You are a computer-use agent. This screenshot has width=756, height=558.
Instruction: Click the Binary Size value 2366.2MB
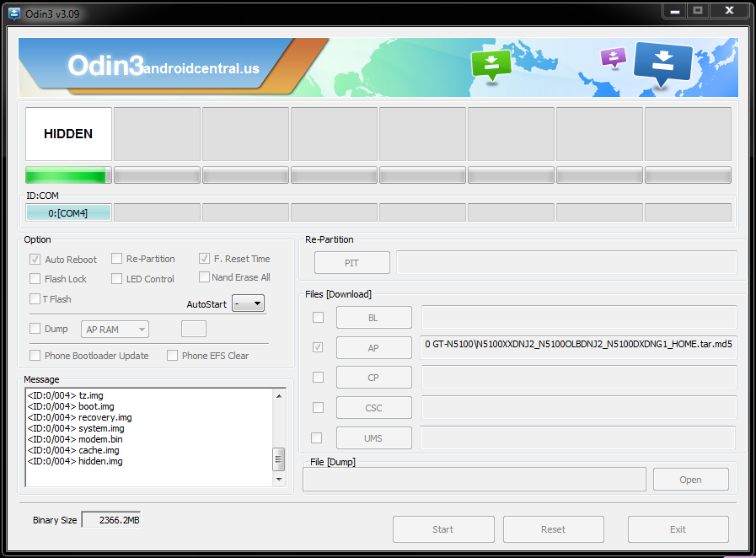[111, 520]
